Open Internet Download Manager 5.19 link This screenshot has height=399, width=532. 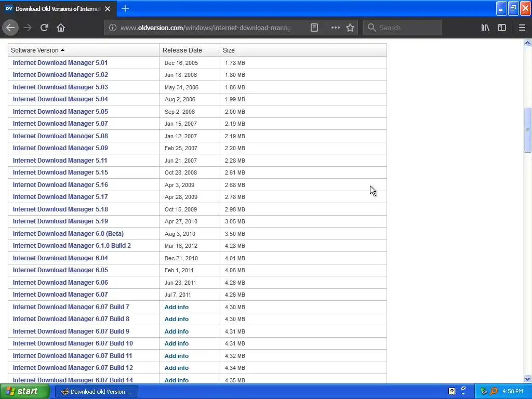click(x=60, y=221)
